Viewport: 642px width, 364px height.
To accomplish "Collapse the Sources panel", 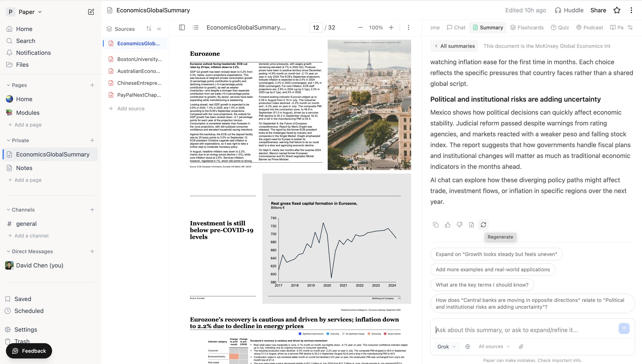I will [159, 29].
